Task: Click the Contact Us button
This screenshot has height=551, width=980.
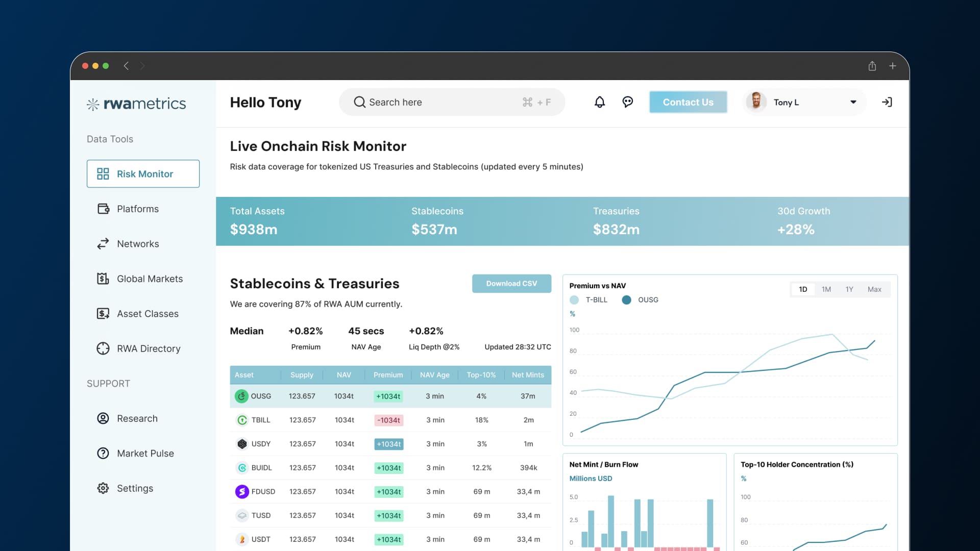Action: coord(688,102)
